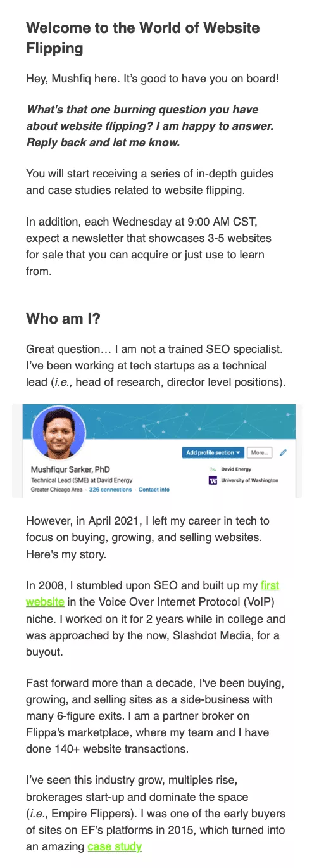Screen dimensions: 319x868
Task: Click the David Energy company name
Action: coord(235,470)
